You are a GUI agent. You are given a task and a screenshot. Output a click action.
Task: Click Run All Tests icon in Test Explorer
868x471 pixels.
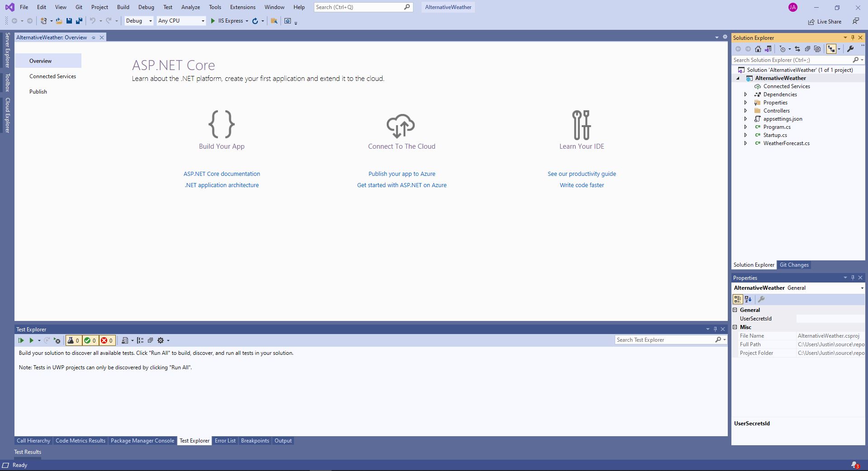(x=21, y=340)
